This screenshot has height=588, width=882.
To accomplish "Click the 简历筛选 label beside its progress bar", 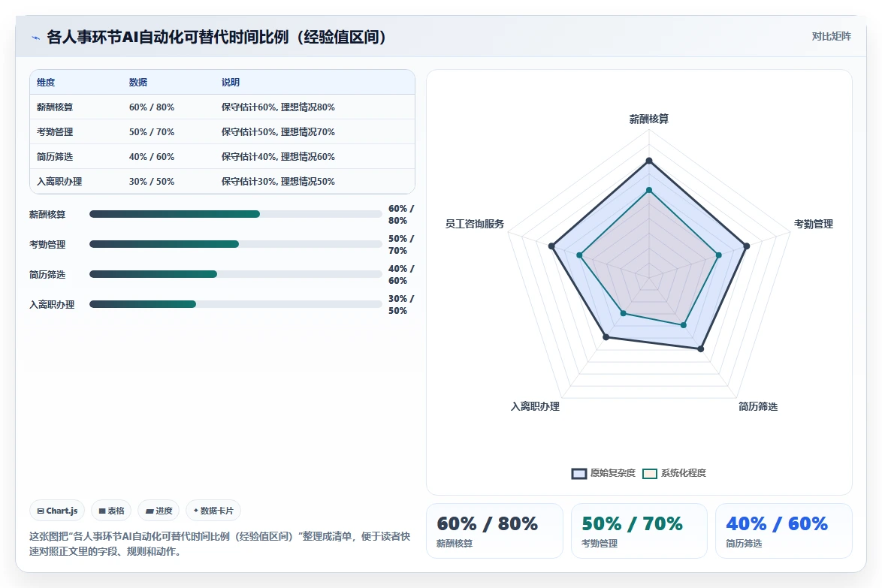I will pyautogui.click(x=47, y=274).
